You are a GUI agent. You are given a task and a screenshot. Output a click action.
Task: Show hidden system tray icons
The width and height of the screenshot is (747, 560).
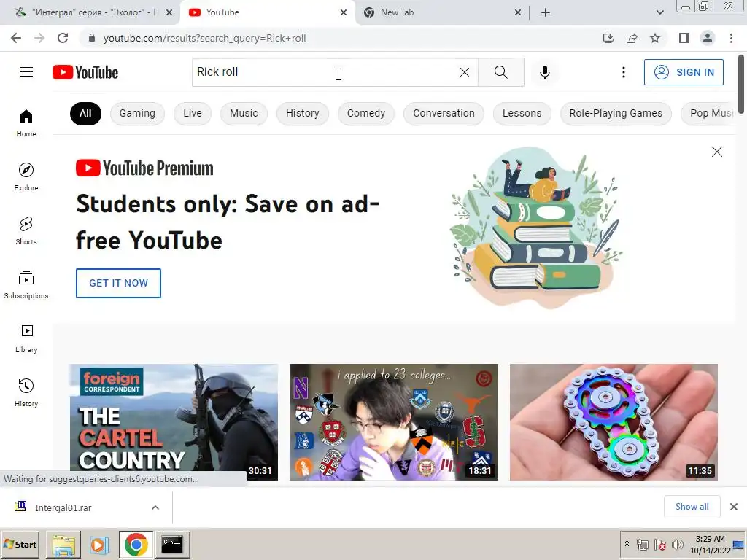tap(627, 544)
